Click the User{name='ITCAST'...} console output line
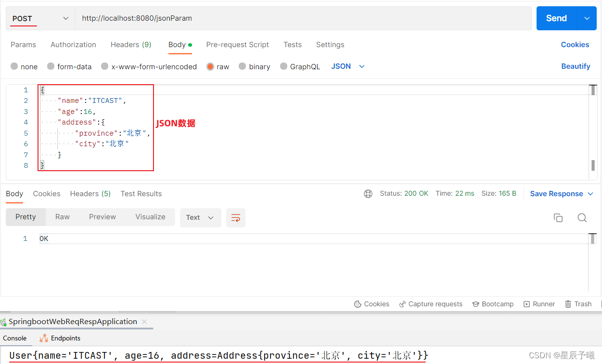The image size is (602, 364). tap(218, 356)
